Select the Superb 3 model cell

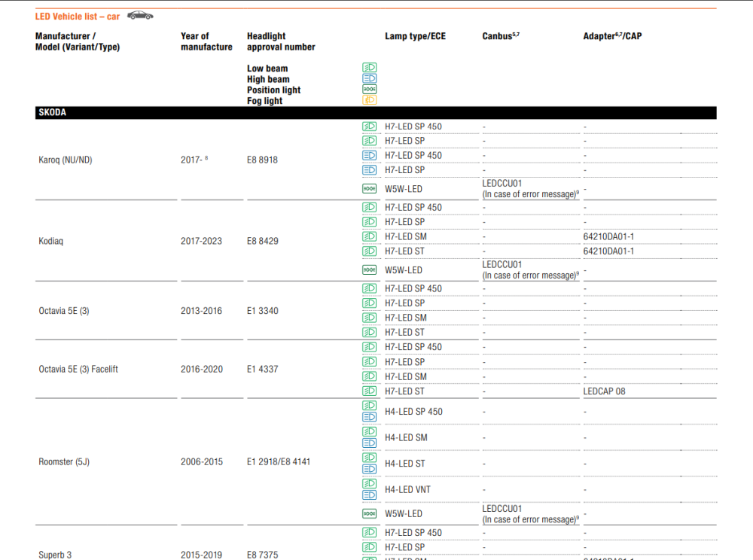[55, 555]
